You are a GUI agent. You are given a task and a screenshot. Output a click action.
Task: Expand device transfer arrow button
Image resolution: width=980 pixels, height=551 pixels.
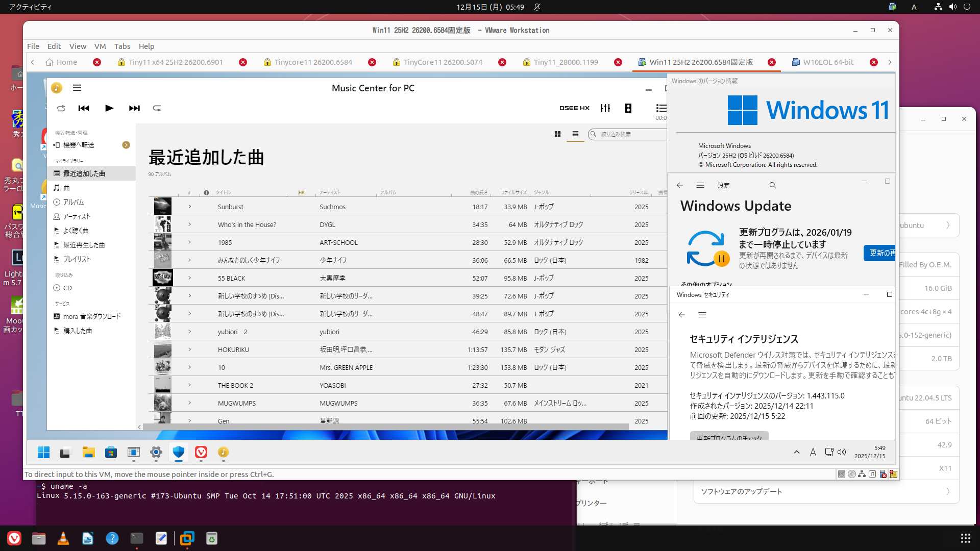click(x=126, y=145)
